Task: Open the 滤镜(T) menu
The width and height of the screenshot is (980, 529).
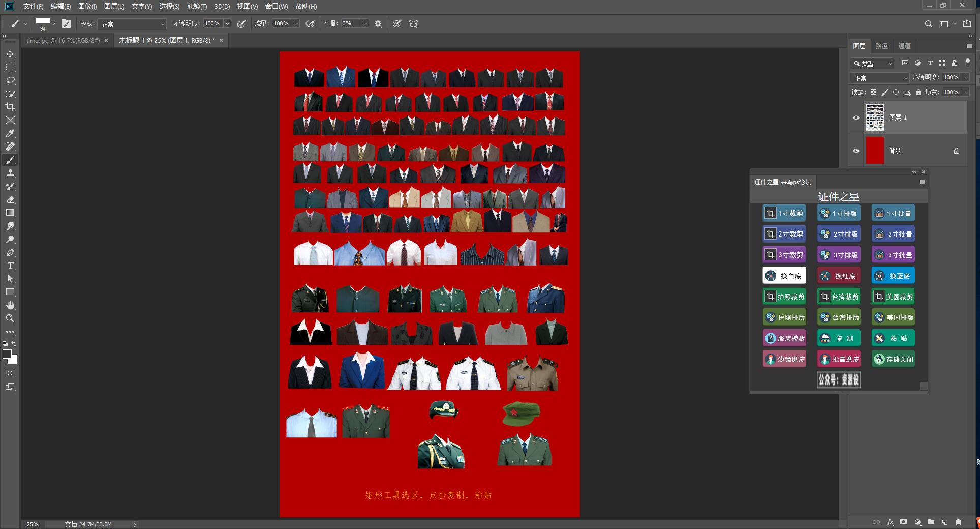Action: pyautogui.click(x=197, y=6)
